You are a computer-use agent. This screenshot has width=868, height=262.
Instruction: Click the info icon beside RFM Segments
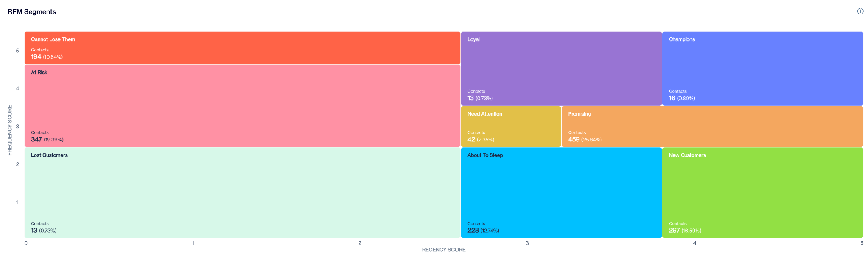click(860, 11)
